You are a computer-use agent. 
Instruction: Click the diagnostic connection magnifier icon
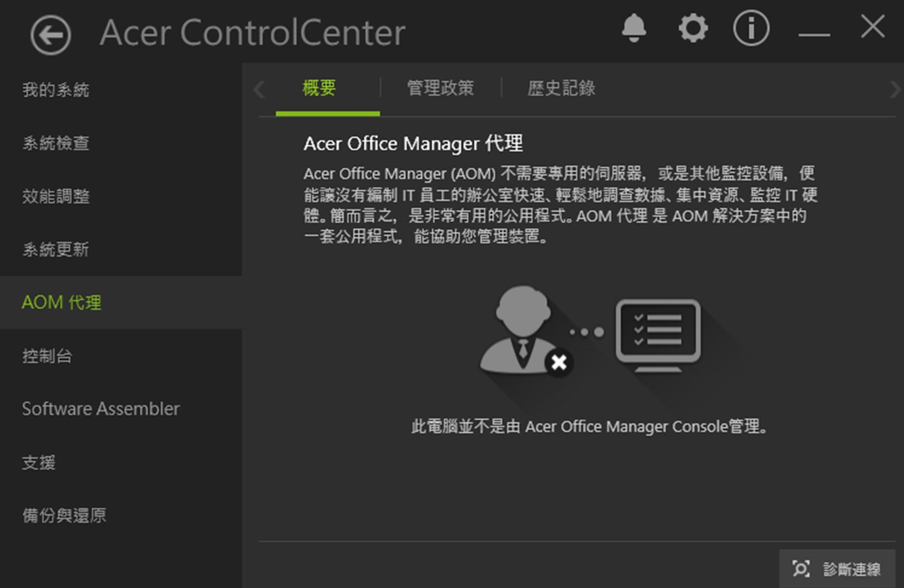pyautogui.click(x=802, y=569)
